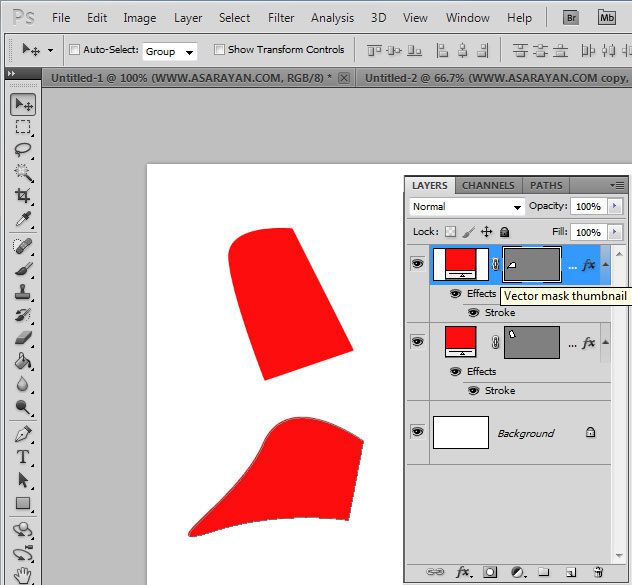The width and height of the screenshot is (632, 585).
Task: Activate the Horizontal Type tool
Action: click(x=23, y=458)
